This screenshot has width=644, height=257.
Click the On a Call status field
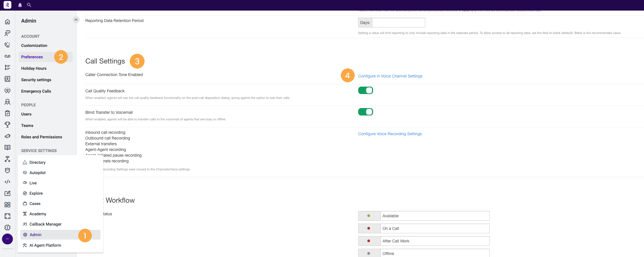pyautogui.click(x=435, y=228)
